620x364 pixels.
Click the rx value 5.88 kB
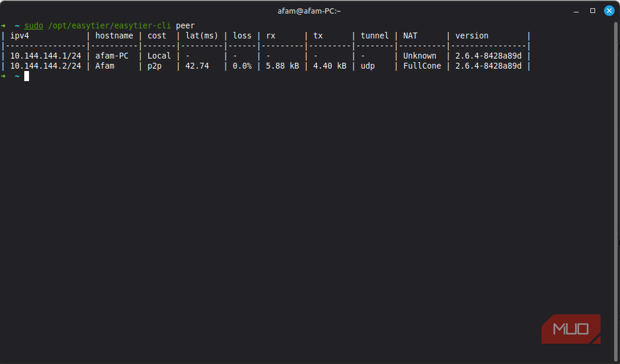[282, 66]
